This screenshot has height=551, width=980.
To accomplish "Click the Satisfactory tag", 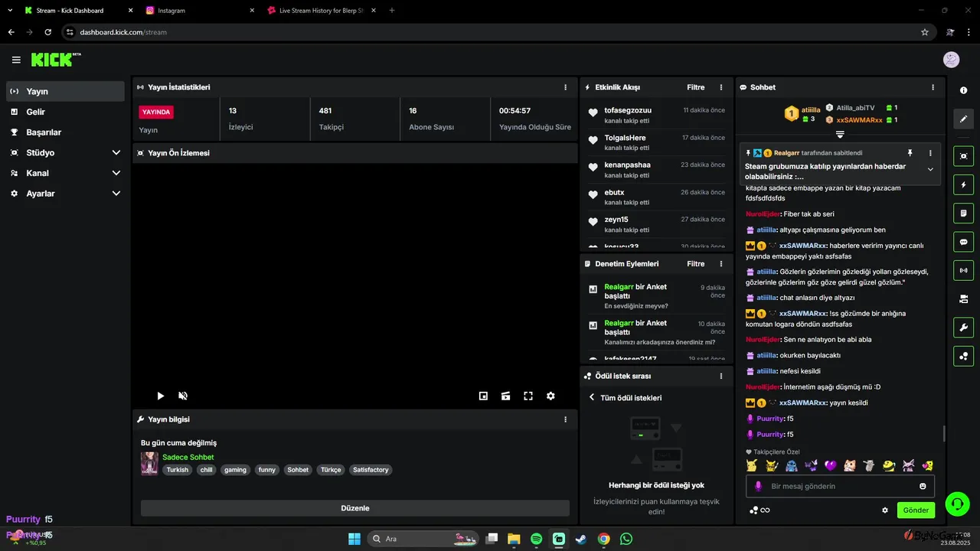I will (x=371, y=470).
